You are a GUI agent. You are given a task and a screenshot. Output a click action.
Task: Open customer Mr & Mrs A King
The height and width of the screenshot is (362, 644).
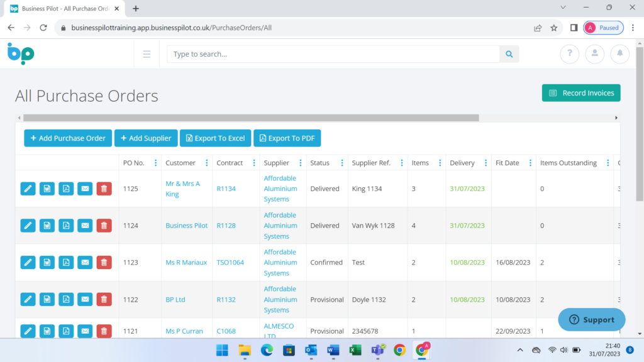[x=183, y=189]
